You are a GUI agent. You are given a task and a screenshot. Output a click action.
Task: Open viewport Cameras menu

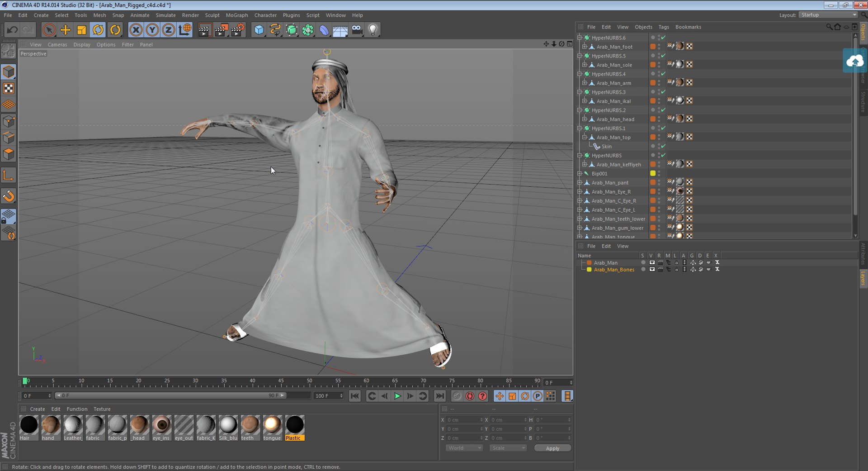[57, 44]
